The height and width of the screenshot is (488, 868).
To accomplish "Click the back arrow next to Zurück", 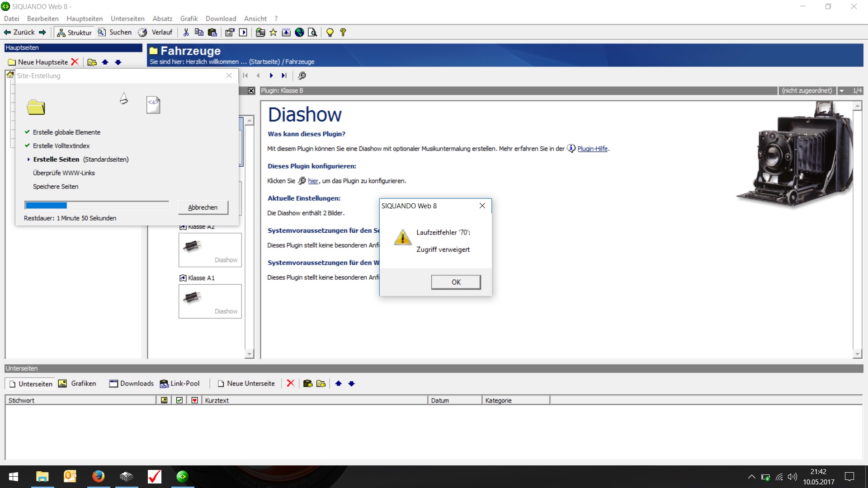I will (x=7, y=32).
